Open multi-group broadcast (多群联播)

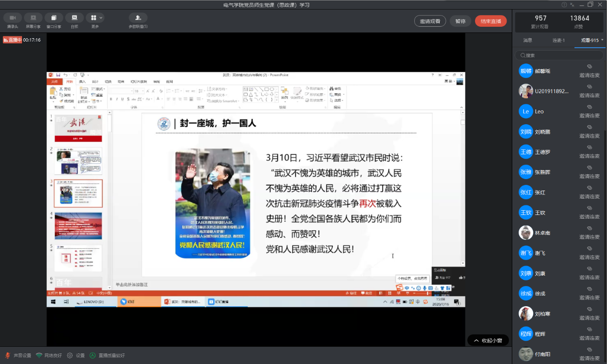[138, 18]
